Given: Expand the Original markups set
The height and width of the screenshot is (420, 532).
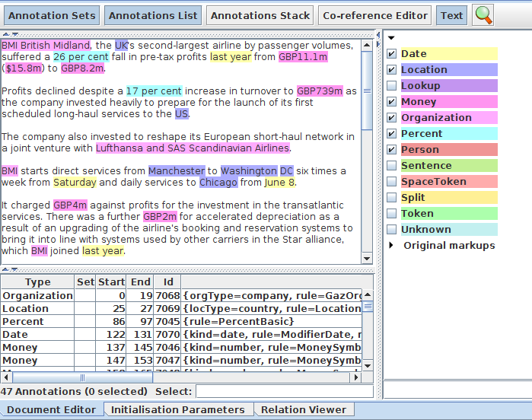Looking at the screenshot, I should pyautogui.click(x=391, y=245).
